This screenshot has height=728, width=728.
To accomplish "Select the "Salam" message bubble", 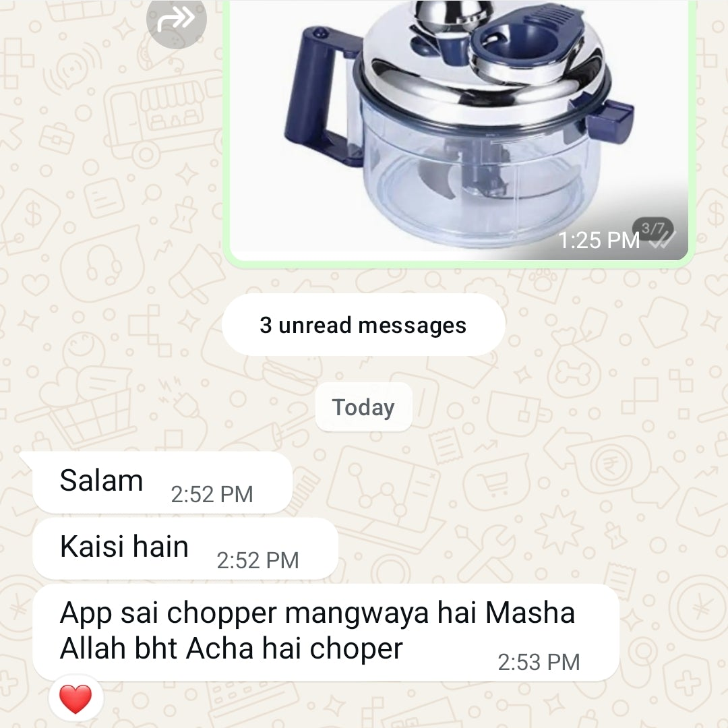I will click(x=162, y=483).
